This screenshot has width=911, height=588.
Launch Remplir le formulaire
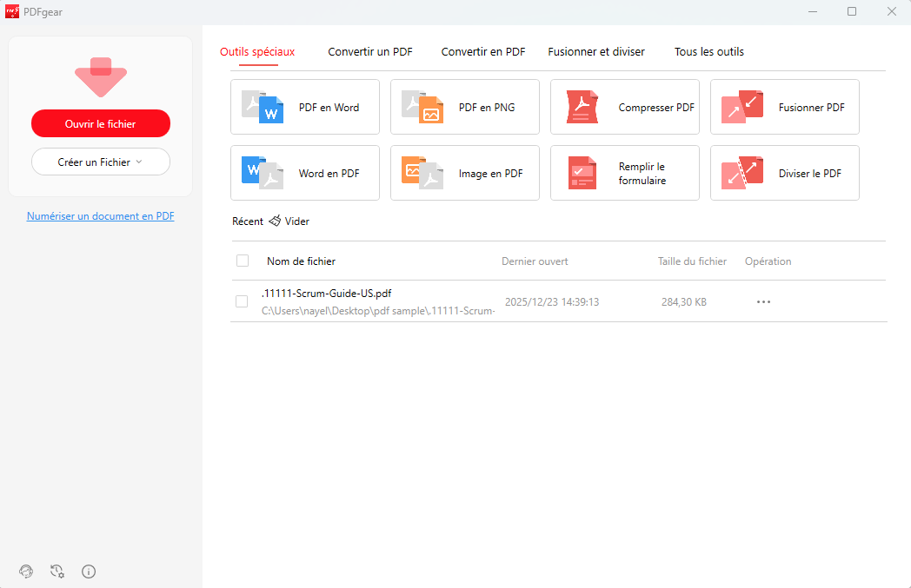pos(624,173)
